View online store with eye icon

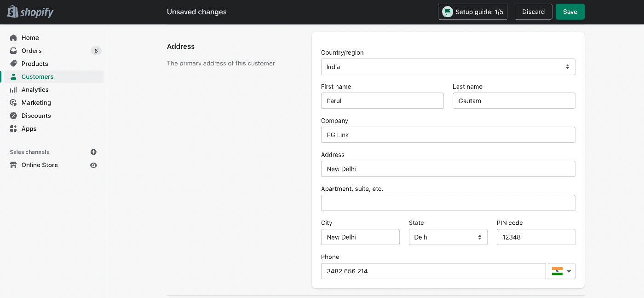click(93, 165)
